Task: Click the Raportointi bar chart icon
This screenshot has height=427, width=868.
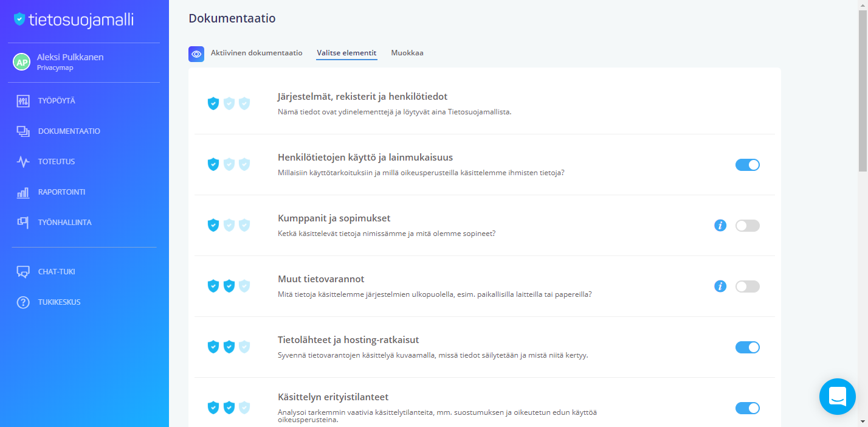Action: tap(23, 192)
